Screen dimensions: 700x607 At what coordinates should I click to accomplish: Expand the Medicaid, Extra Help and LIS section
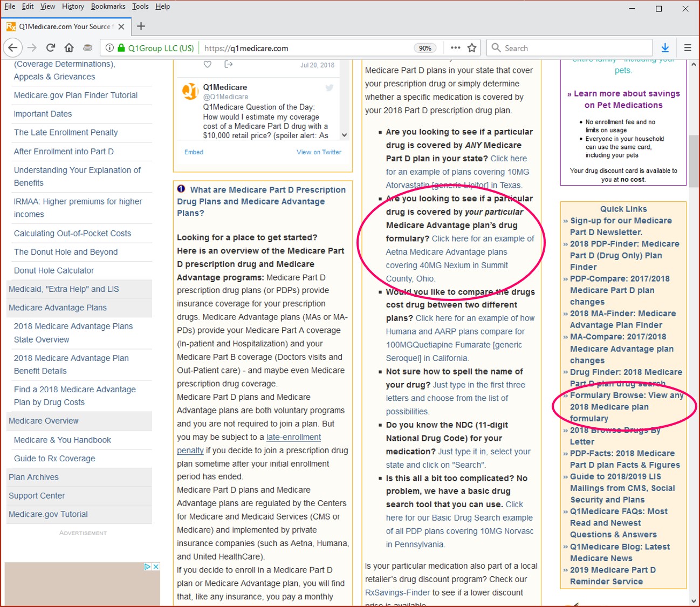point(79,289)
